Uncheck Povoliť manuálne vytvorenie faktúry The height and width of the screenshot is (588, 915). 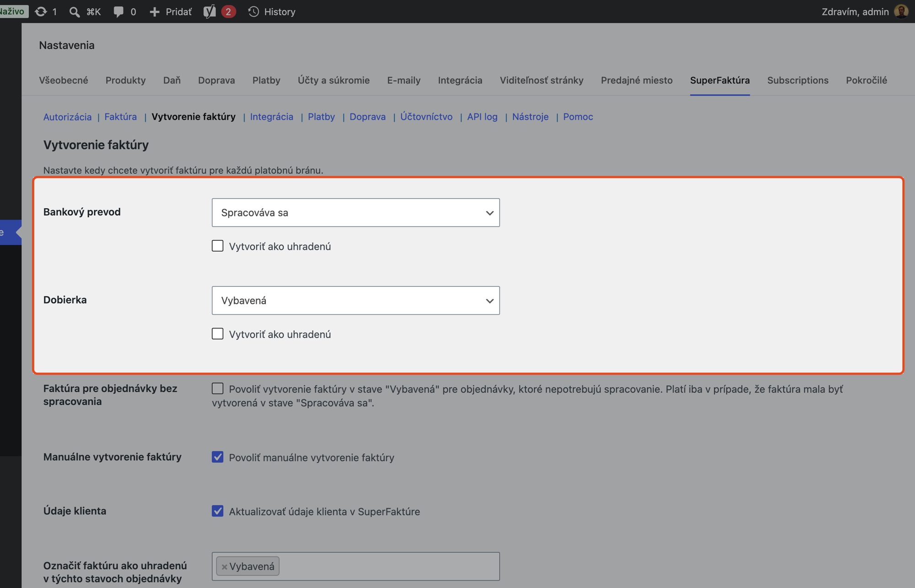[x=217, y=457]
